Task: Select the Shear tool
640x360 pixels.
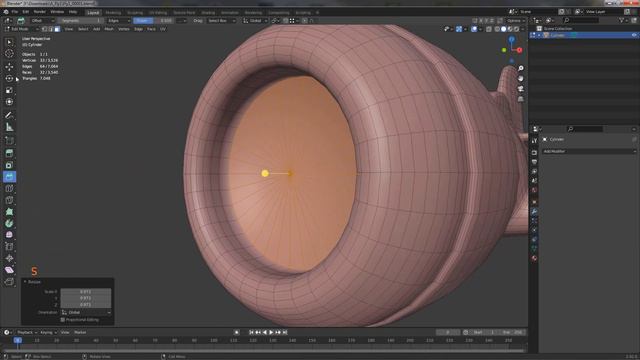Action: (9, 270)
